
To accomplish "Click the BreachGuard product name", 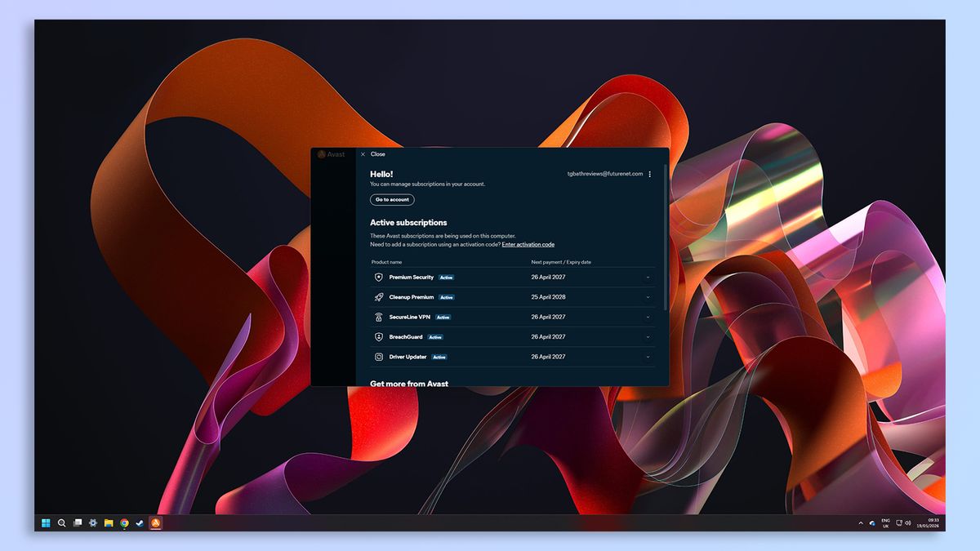I will pos(406,336).
